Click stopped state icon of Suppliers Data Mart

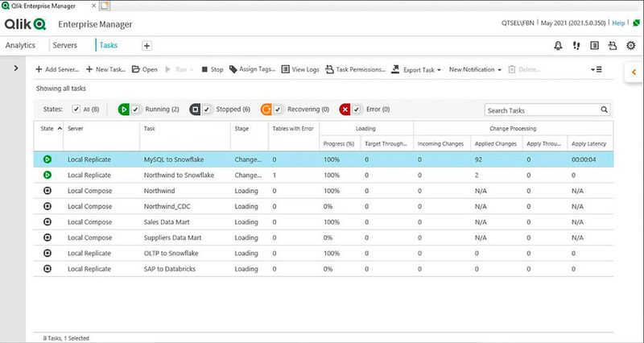pos(47,238)
